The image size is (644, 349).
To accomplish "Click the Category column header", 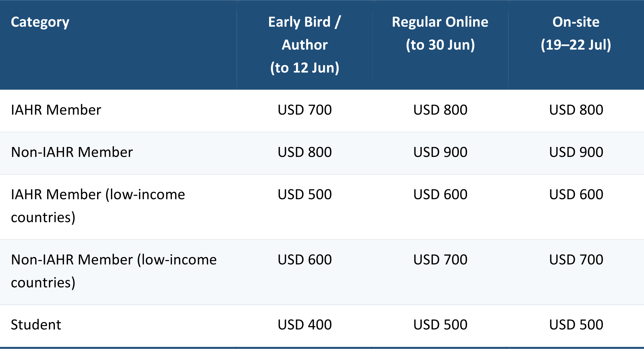I will pyautogui.click(x=40, y=22).
